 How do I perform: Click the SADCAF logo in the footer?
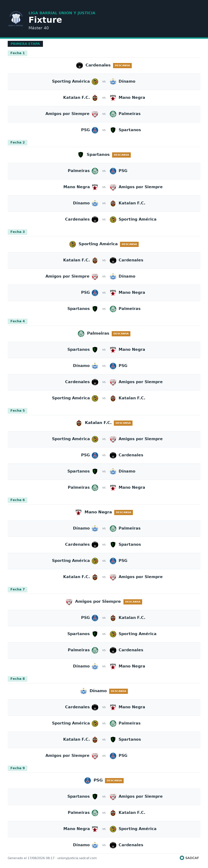click(x=190, y=858)
